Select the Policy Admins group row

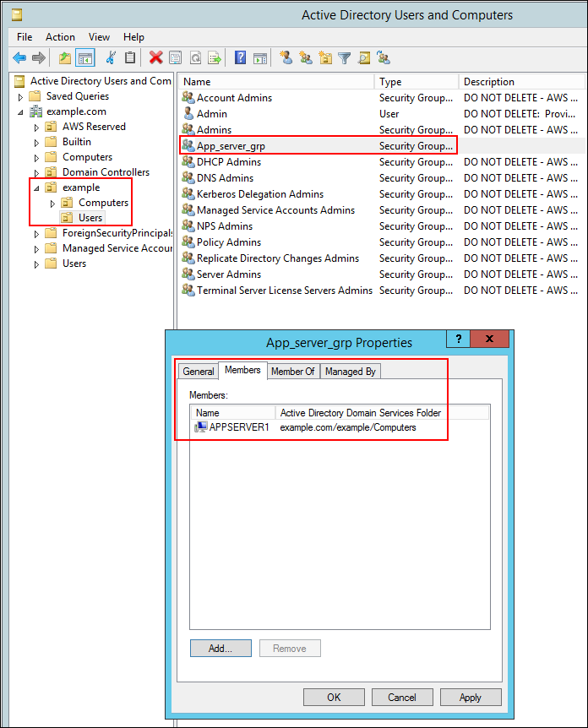click(381, 242)
